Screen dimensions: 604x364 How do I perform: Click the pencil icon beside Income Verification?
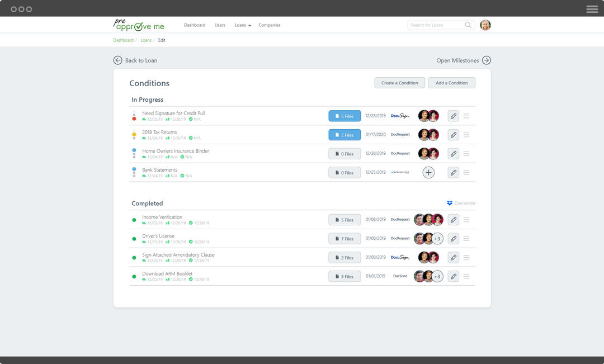(x=453, y=219)
